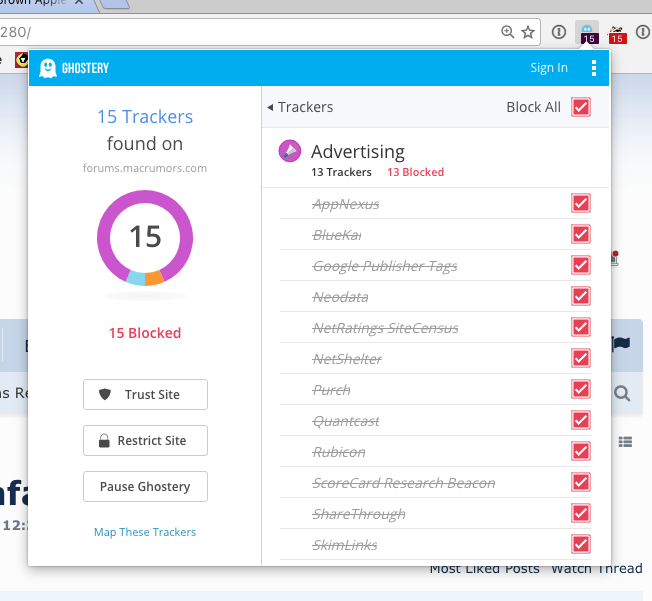This screenshot has height=601, width=652.
Task: Close the browser tab
Action: click(x=79, y=2)
